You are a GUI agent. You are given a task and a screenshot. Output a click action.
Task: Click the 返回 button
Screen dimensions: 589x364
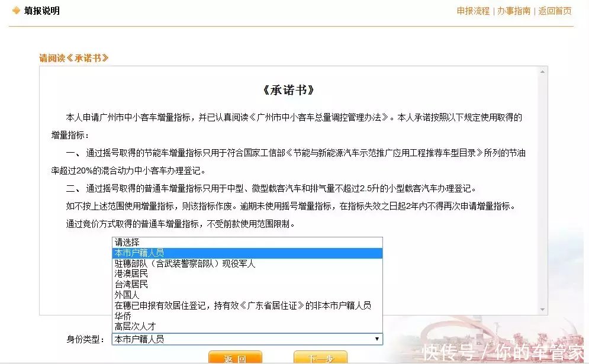point(235,357)
